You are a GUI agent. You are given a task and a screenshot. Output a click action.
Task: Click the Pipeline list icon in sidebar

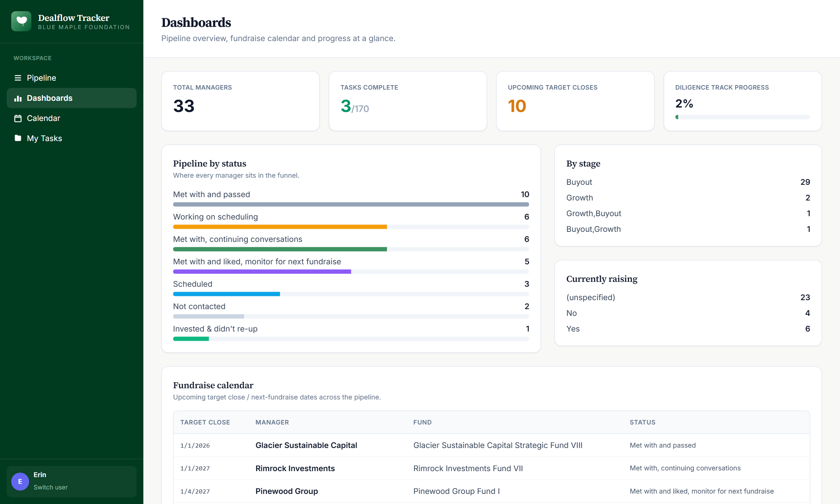(x=18, y=78)
